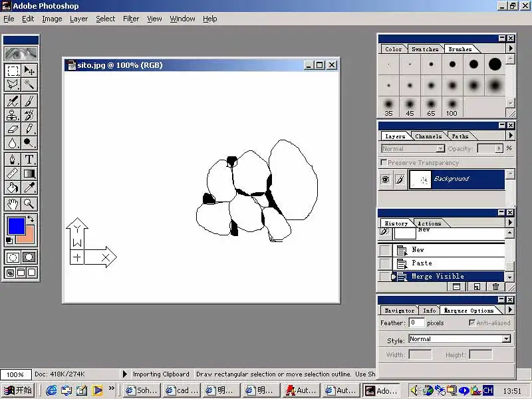Select the Magic Wand tool
This screenshot has width=532, height=399.
[x=29, y=84]
